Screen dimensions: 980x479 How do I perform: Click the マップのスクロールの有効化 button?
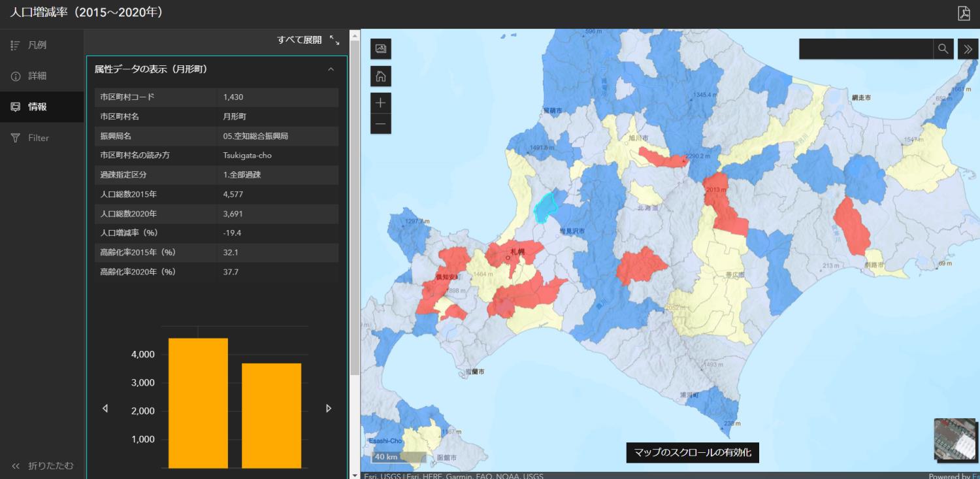tap(693, 452)
